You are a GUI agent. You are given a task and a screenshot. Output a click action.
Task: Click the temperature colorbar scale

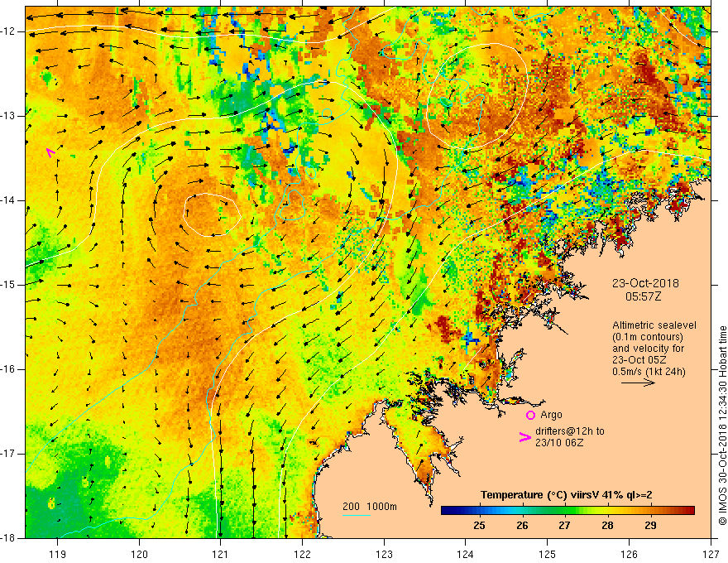[568, 510]
